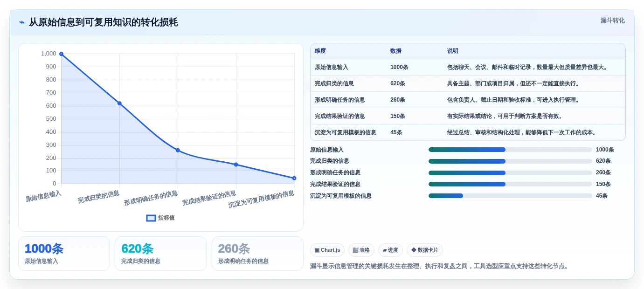Select the 进度 tag chip
The width and height of the screenshot is (644, 289).
(390, 250)
